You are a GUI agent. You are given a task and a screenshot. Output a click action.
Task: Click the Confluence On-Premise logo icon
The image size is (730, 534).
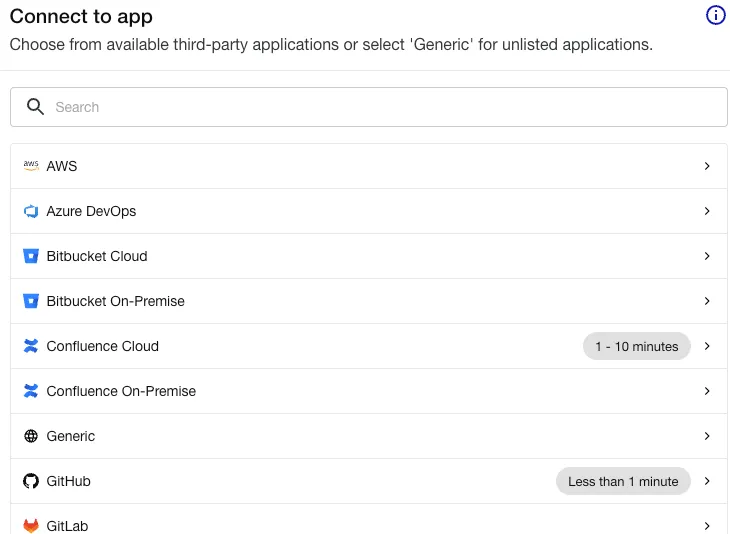click(x=31, y=391)
